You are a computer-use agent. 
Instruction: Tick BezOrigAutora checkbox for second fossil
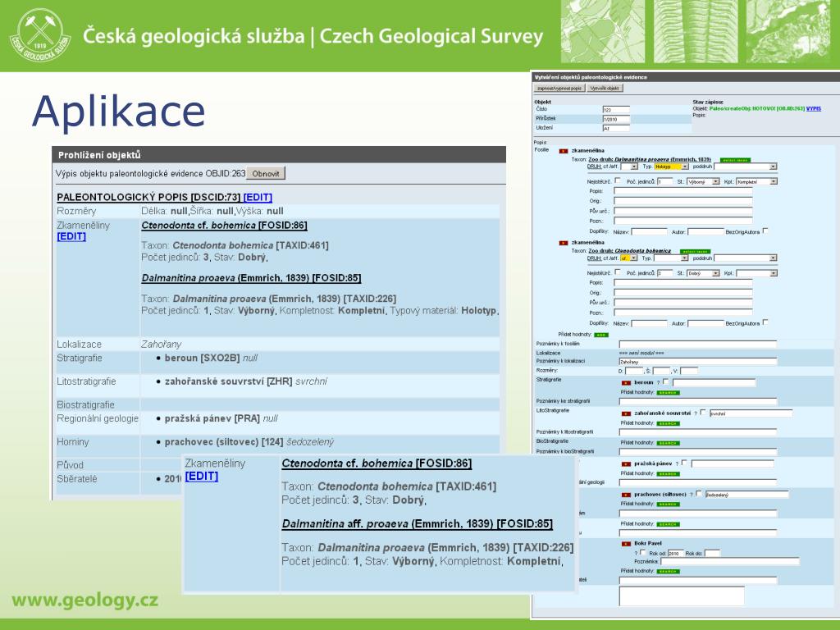click(x=765, y=322)
